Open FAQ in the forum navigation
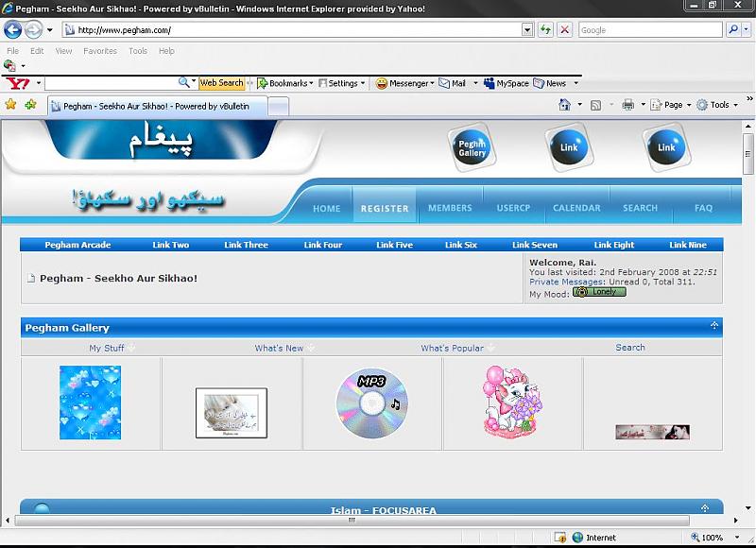 703,208
